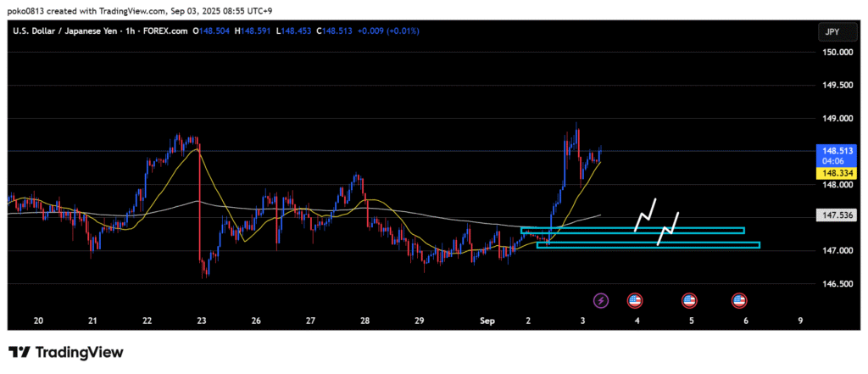The width and height of the screenshot is (868, 374).
Task: Click the purple lightning event icon
Action: (x=601, y=300)
